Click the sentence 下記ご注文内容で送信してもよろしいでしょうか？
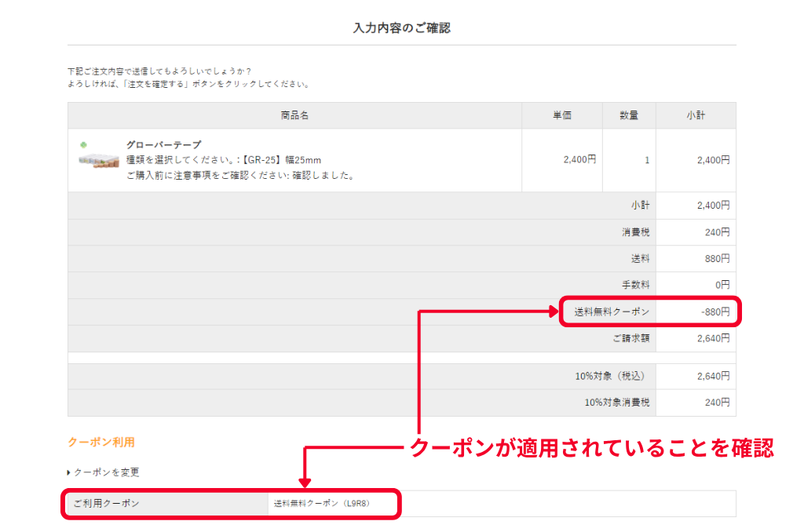 (159, 71)
